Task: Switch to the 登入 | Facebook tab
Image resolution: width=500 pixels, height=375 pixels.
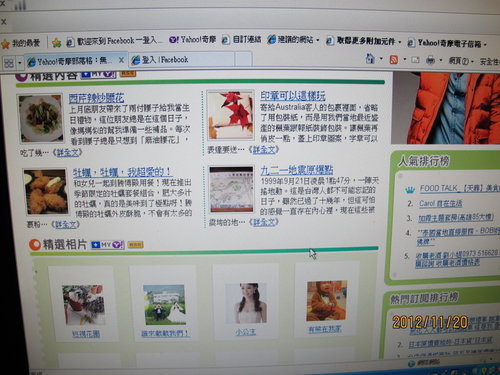Action: [x=181, y=60]
